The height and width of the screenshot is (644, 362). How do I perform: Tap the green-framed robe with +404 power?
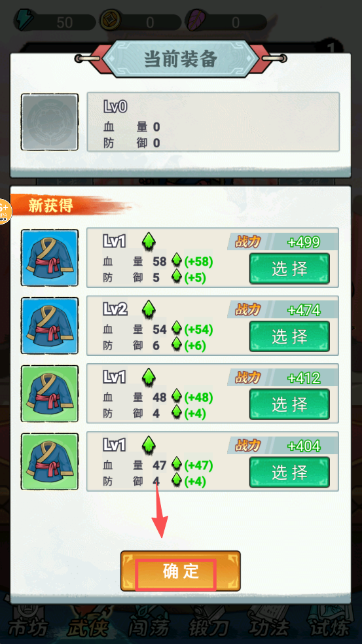50,461
